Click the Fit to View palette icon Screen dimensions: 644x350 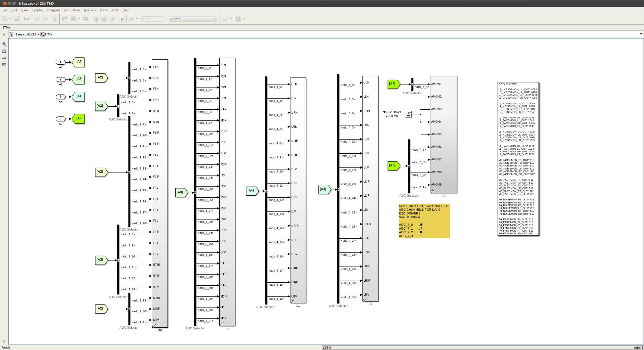tap(4, 51)
